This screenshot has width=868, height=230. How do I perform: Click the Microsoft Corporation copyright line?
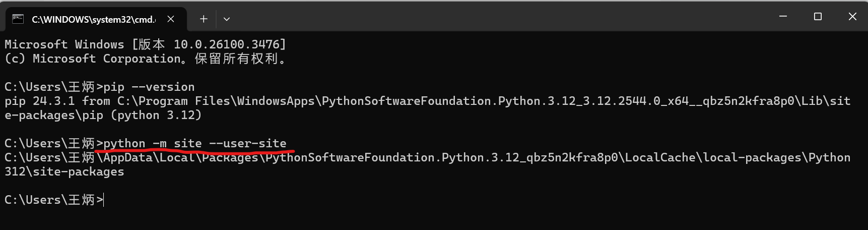click(x=146, y=59)
